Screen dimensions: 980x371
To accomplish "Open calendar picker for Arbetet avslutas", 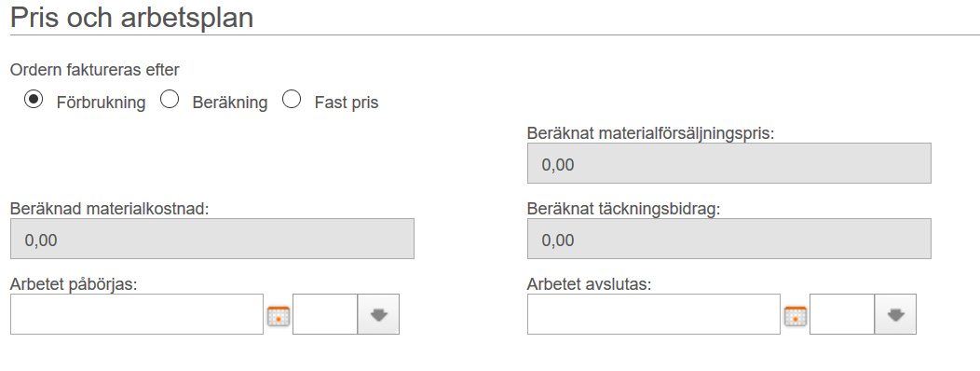I will pos(795,315).
